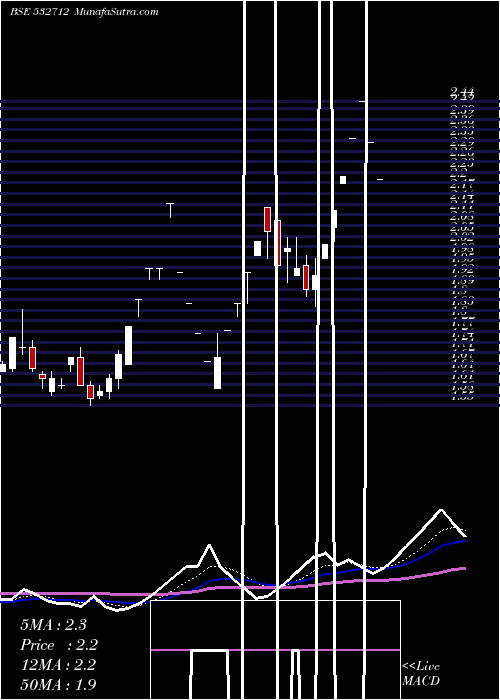Select the 5MA : 2.3 readout

coord(53,625)
